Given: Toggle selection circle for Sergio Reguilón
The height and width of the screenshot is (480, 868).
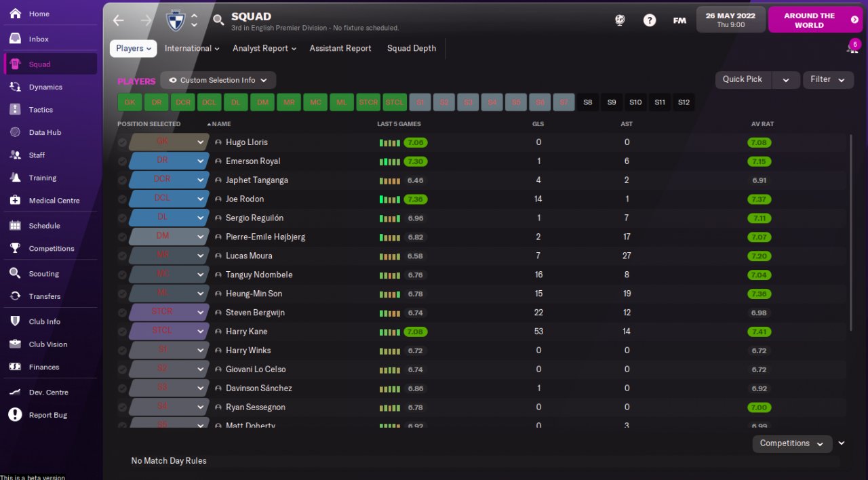Looking at the screenshot, I should [122, 218].
